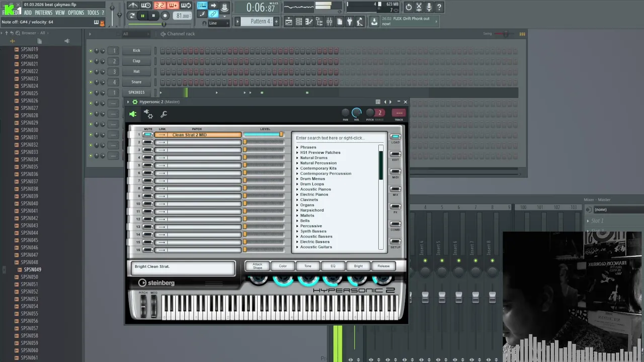The height and width of the screenshot is (362, 644).
Task: Toggle the Clap channel mute LED
Action: click(91, 61)
